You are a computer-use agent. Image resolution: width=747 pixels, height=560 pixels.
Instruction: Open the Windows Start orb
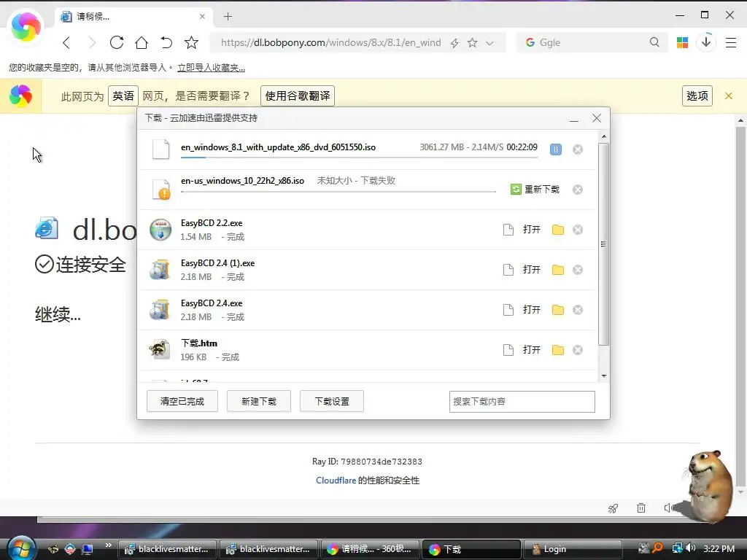(21, 548)
